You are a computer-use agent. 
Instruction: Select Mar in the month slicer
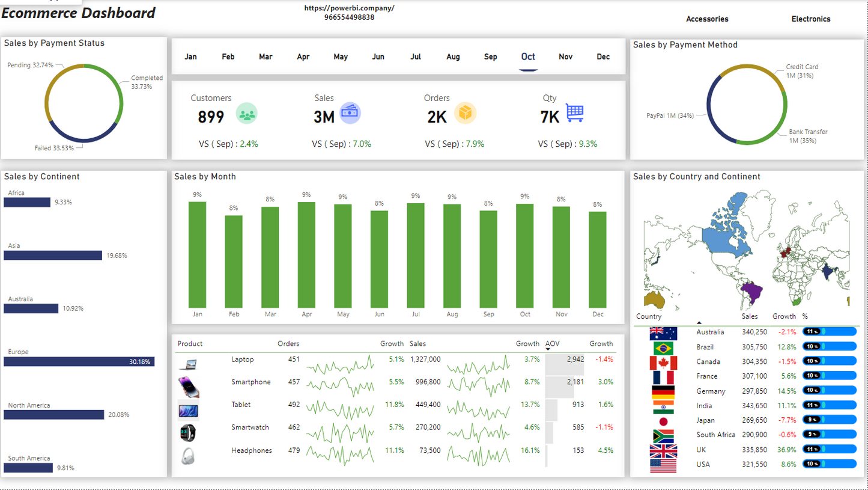pyautogui.click(x=266, y=57)
